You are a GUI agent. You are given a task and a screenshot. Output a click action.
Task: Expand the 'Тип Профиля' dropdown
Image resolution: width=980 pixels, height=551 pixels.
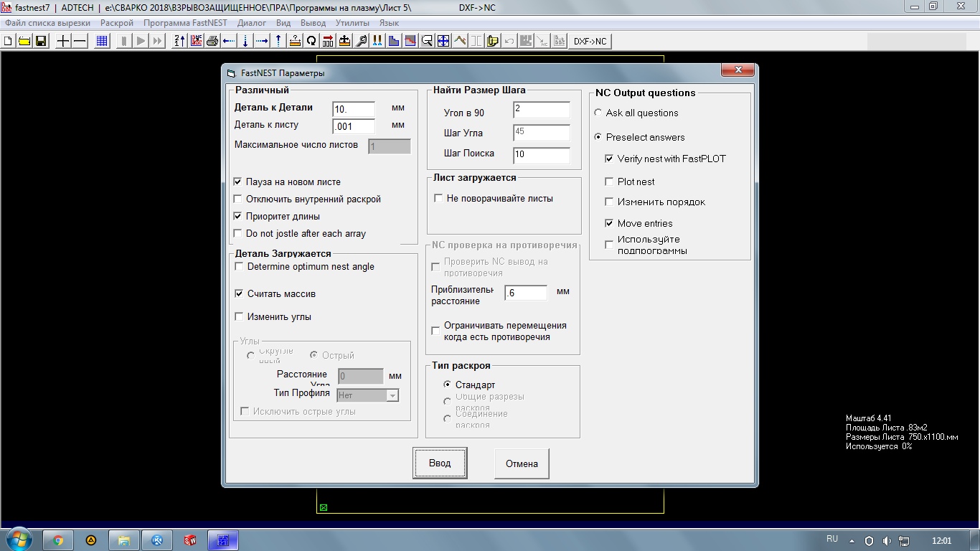tap(392, 395)
